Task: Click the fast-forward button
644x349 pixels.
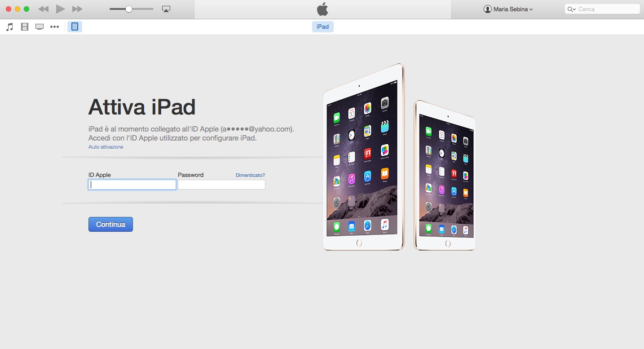Action: click(x=77, y=9)
